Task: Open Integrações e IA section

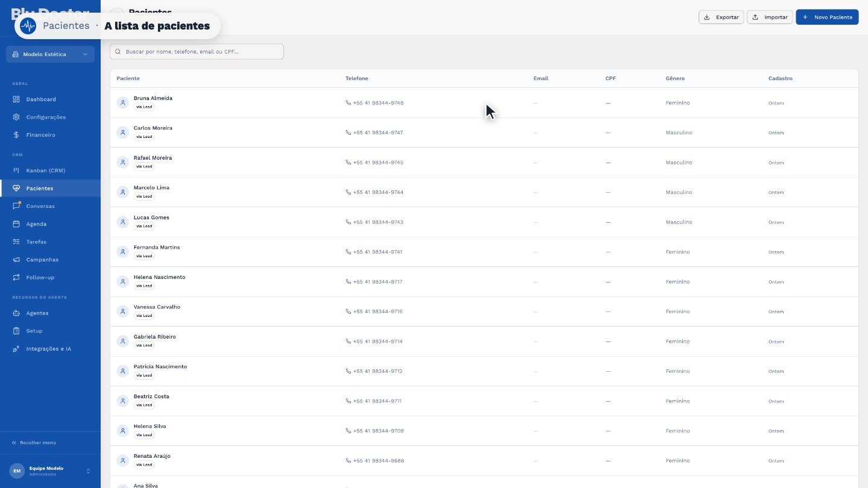Action: [50, 349]
